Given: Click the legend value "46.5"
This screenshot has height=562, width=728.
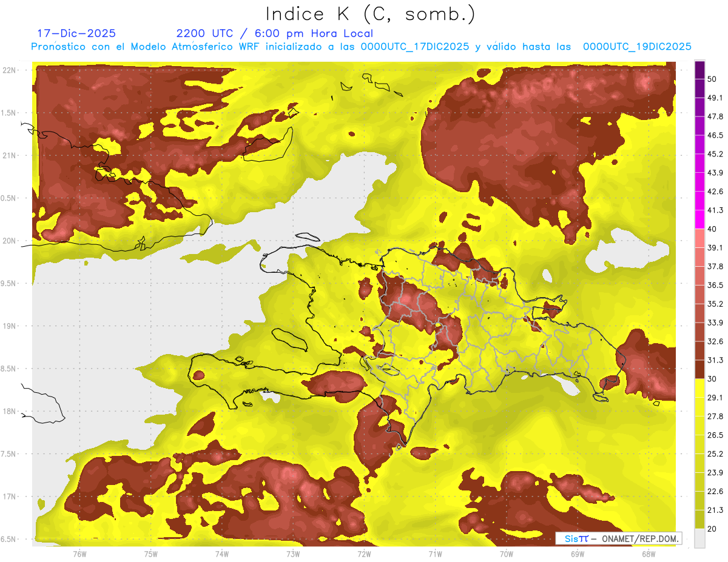Looking at the screenshot, I should tap(715, 135).
